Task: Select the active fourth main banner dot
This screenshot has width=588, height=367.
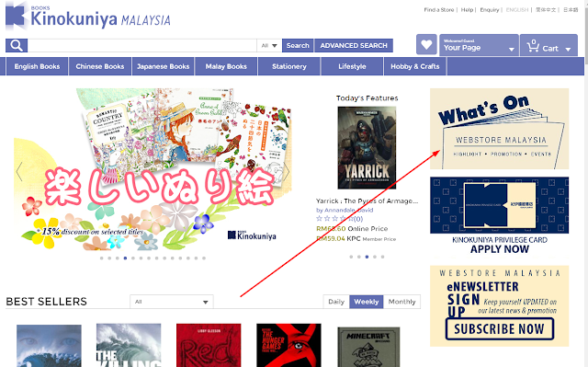Action: 125,258
